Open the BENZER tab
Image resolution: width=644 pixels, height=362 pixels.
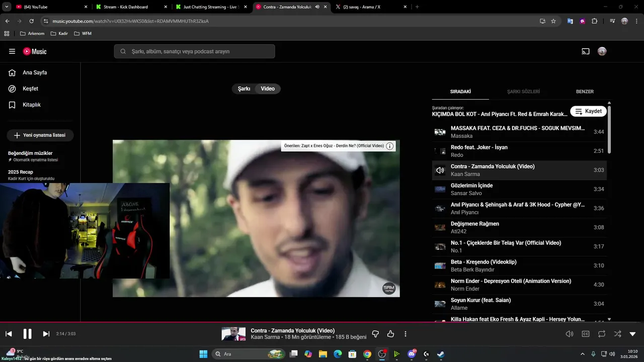tap(585, 92)
